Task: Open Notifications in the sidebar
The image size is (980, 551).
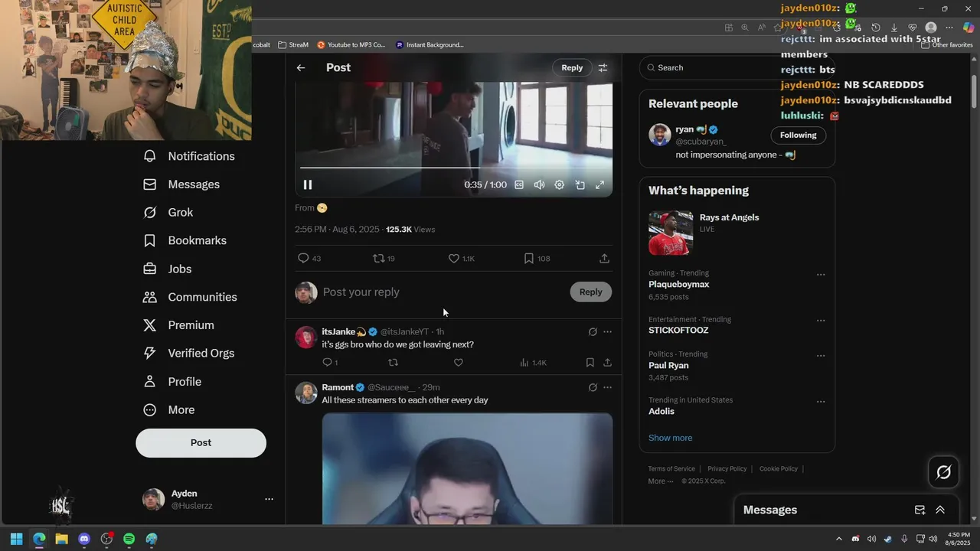Action: [189, 156]
